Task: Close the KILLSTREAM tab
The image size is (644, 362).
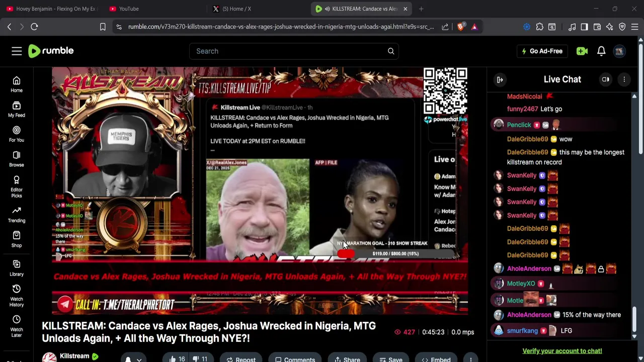Action: pyautogui.click(x=405, y=9)
